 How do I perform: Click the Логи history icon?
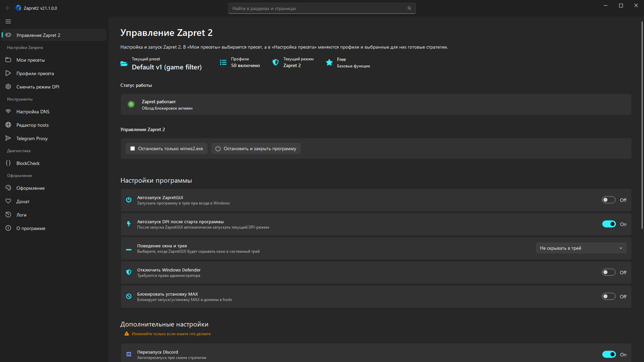[8, 215]
